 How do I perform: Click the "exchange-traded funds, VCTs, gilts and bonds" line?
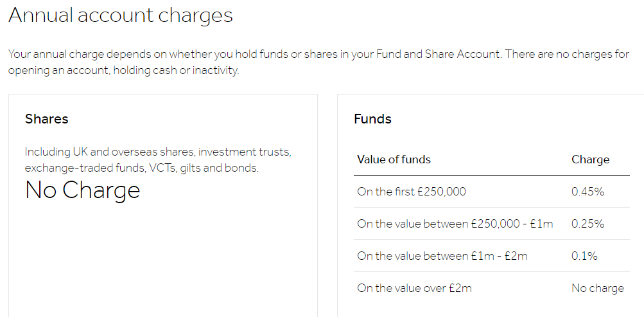[141, 168]
